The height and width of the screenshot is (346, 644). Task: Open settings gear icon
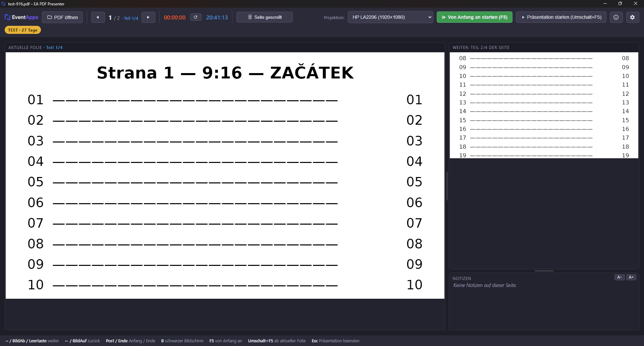[633, 17]
